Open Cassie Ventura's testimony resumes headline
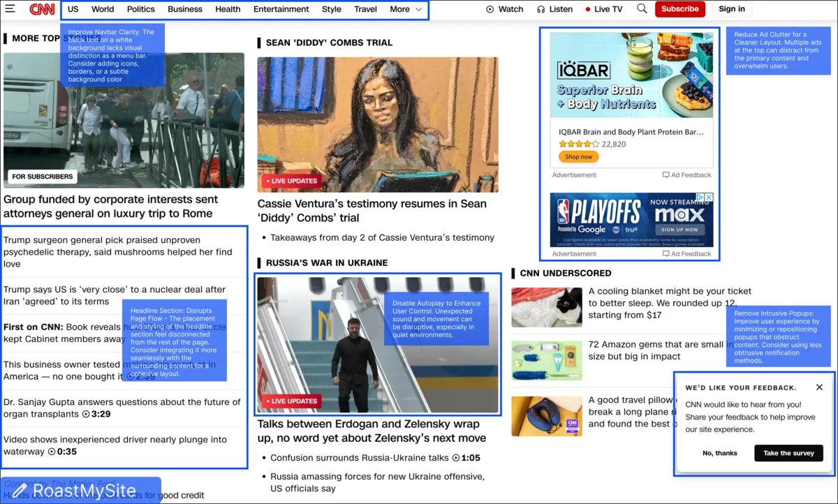Image resolution: width=838 pixels, height=504 pixels. point(372,210)
